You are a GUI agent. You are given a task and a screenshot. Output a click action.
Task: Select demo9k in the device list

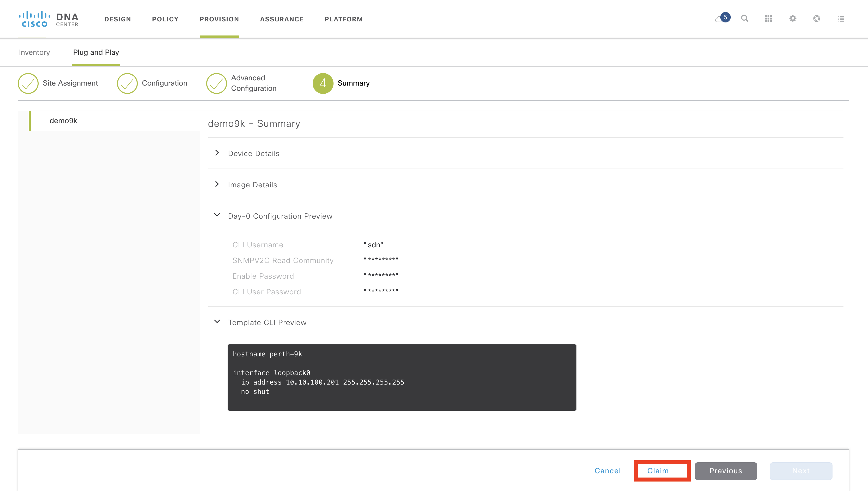[63, 121]
